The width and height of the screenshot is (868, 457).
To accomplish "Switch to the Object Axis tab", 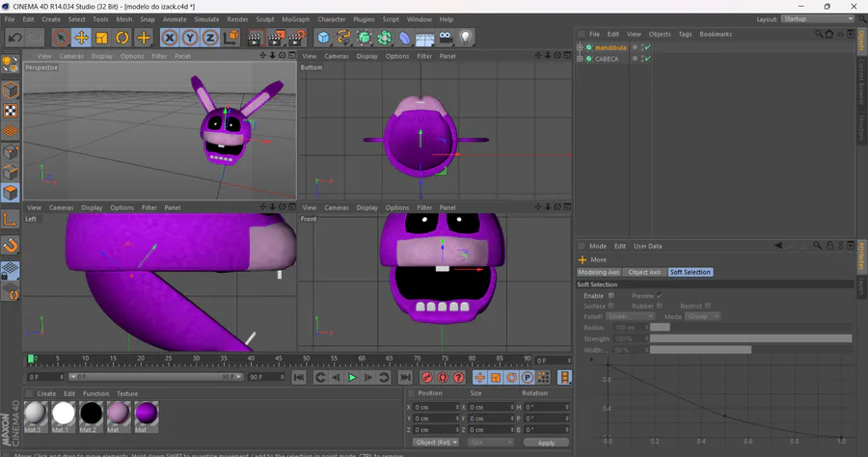I will coord(644,272).
